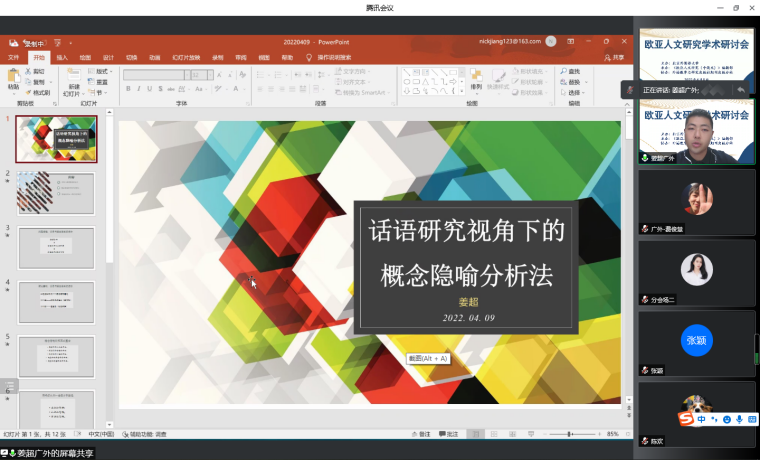Select slide 4 thumbnail in the panel
The width and height of the screenshot is (760, 460).
[x=56, y=301]
